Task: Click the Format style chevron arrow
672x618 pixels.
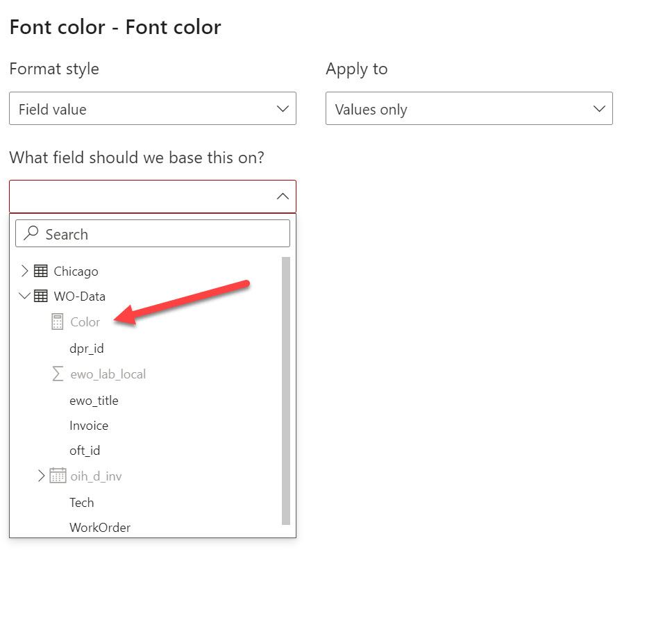Action: (283, 109)
